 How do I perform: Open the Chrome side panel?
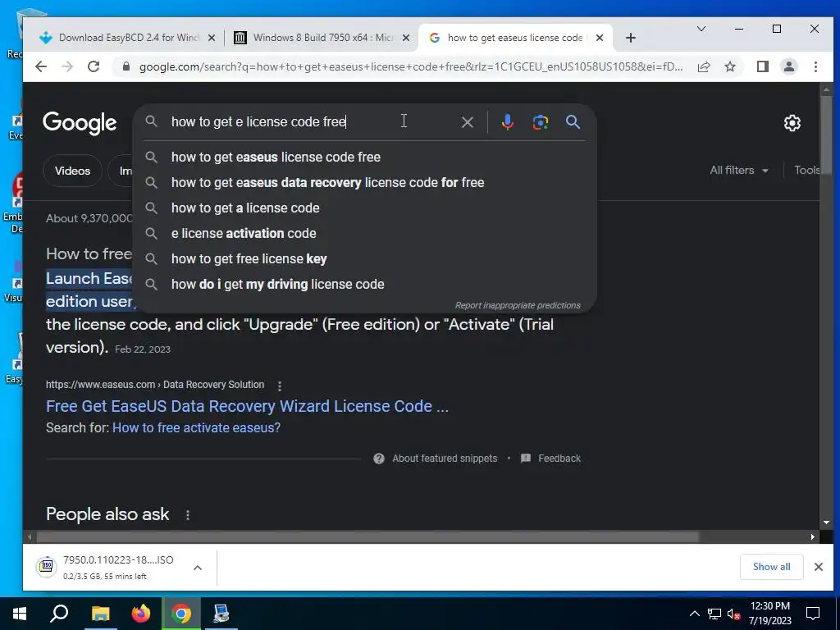762,66
